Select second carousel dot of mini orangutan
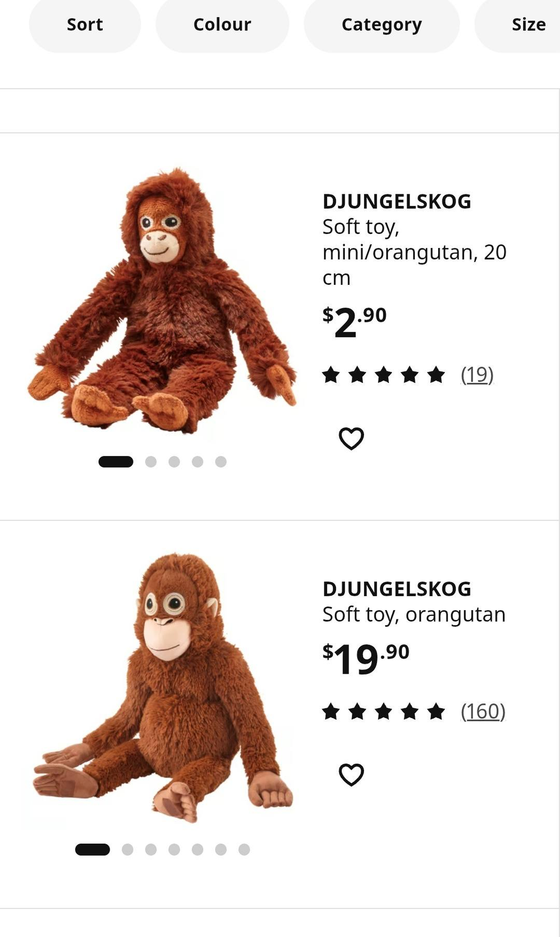This screenshot has width=560, height=937. coord(151,462)
